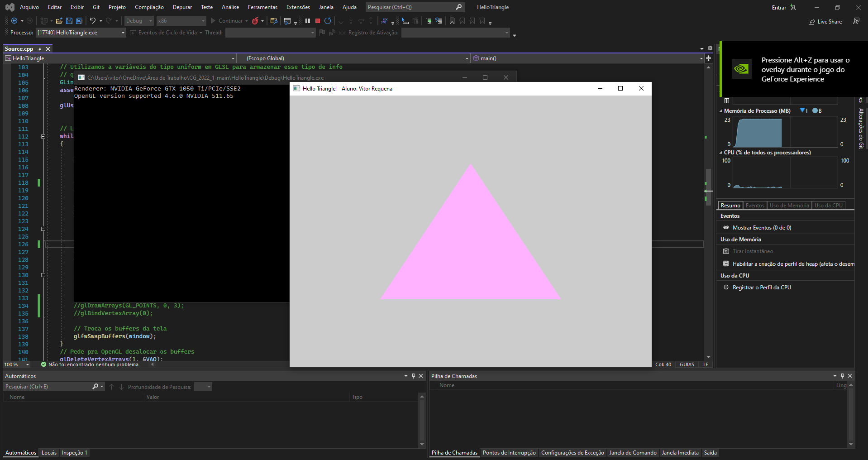Switch to the Inspeção 1 tab
Screen dimensions: 868x460
(x=74, y=453)
